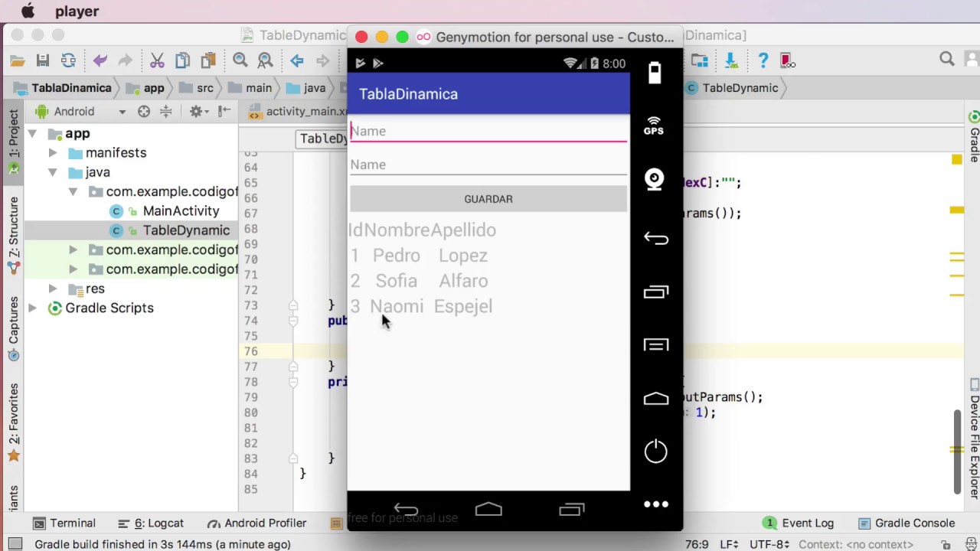980x551 pixels.
Task: Open Replace with magnifier-A icon
Action: (265, 60)
